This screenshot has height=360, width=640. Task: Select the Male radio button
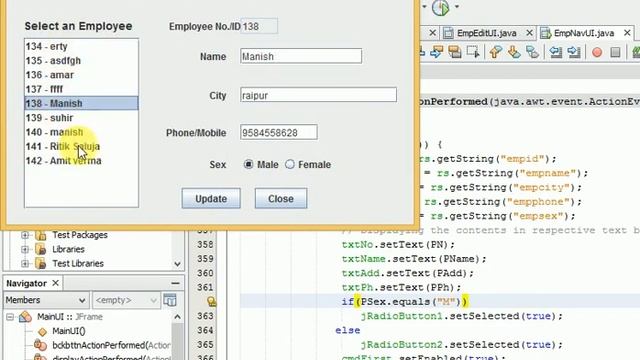[x=248, y=164]
